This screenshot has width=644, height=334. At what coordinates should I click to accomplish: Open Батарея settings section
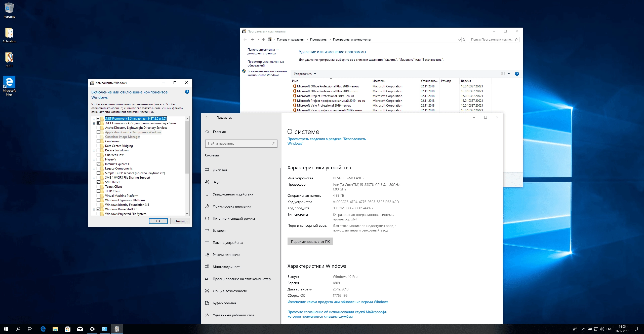point(241,230)
